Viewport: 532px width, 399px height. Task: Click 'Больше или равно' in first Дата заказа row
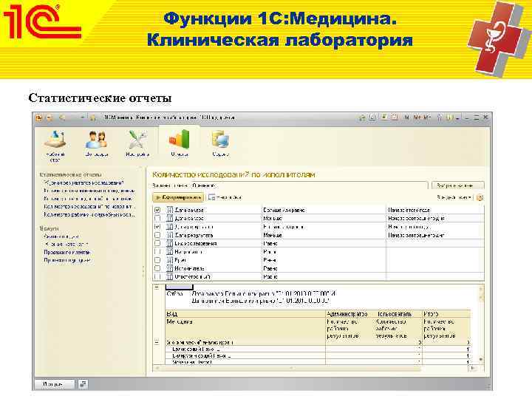[x=284, y=210]
